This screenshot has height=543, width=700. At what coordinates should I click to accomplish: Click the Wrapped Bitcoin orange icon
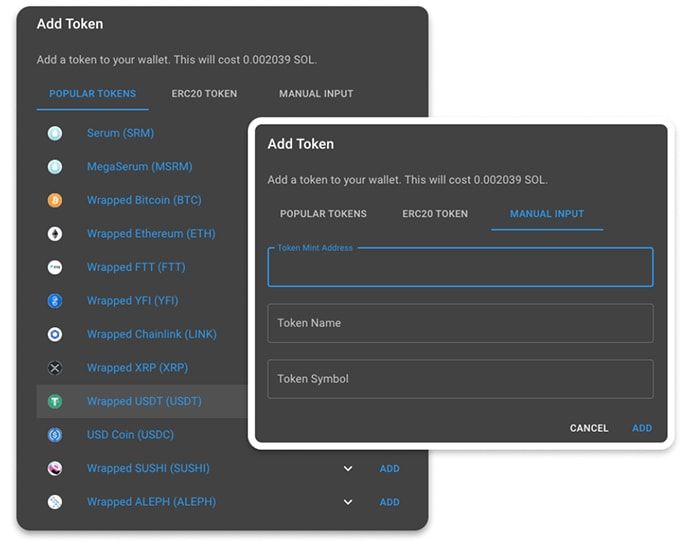[55, 200]
